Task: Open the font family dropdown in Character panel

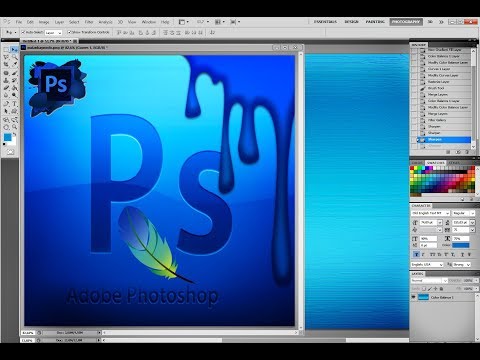Action: pyautogui.click(x=430, y=213)
